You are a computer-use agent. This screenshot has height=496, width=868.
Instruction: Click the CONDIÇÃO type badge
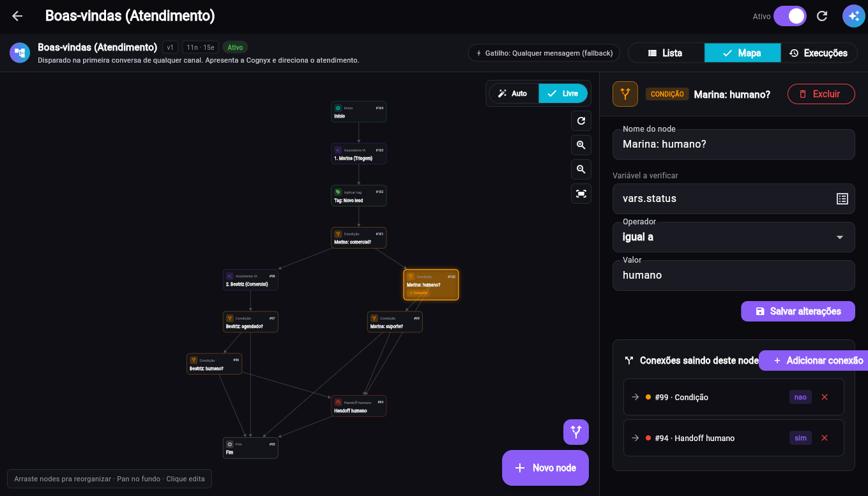click(667, 94)
